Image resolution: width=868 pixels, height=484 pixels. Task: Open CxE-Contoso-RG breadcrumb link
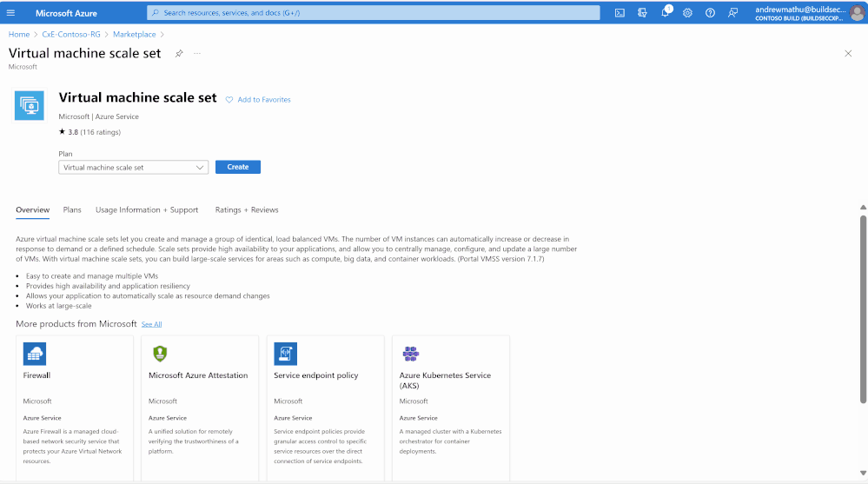(x=71, y=35)
